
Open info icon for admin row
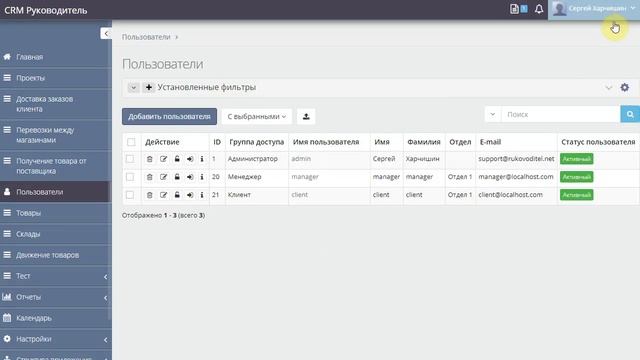click(x=202, y=159)
